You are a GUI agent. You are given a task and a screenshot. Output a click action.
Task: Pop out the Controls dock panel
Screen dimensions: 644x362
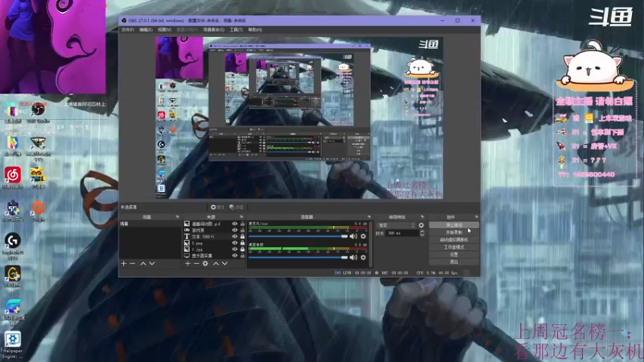tap(477, 216)
